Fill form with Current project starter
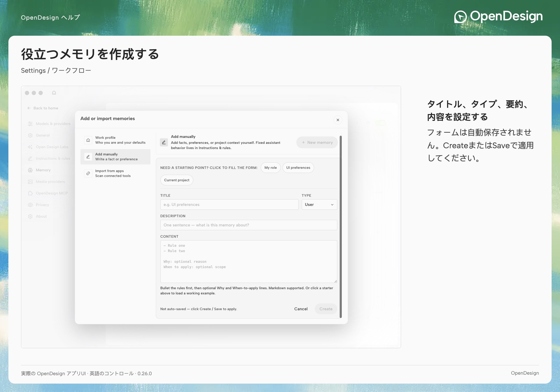 [x=177, y=180]
